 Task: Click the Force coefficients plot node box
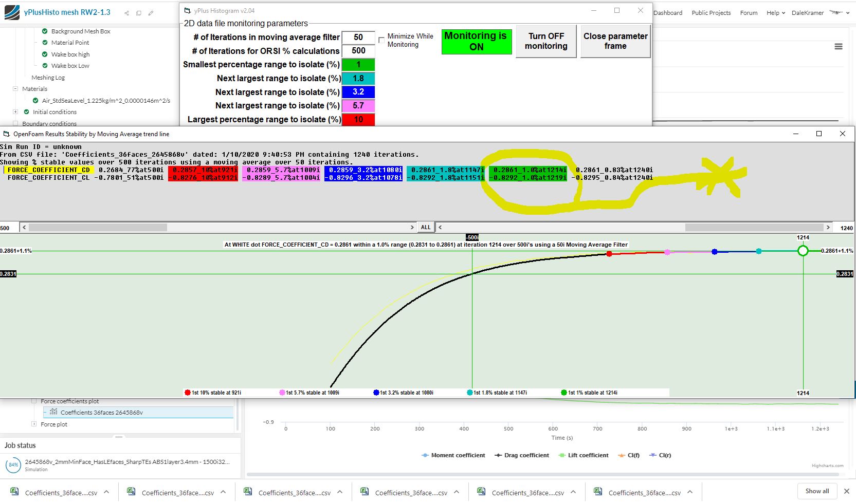coord(34,401)
